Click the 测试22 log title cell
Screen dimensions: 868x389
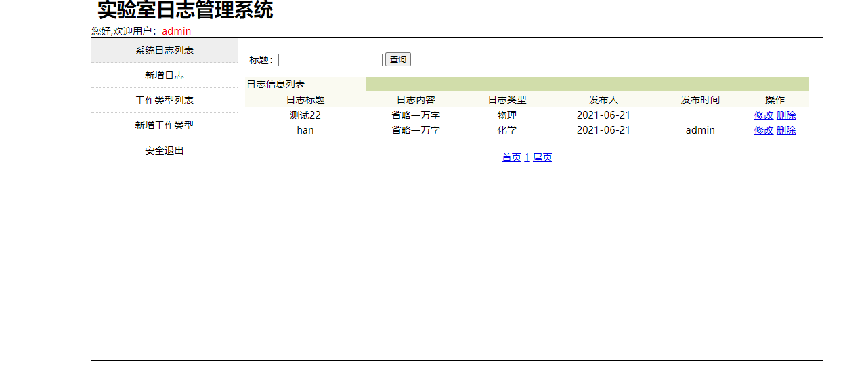(x=305, y=115)
